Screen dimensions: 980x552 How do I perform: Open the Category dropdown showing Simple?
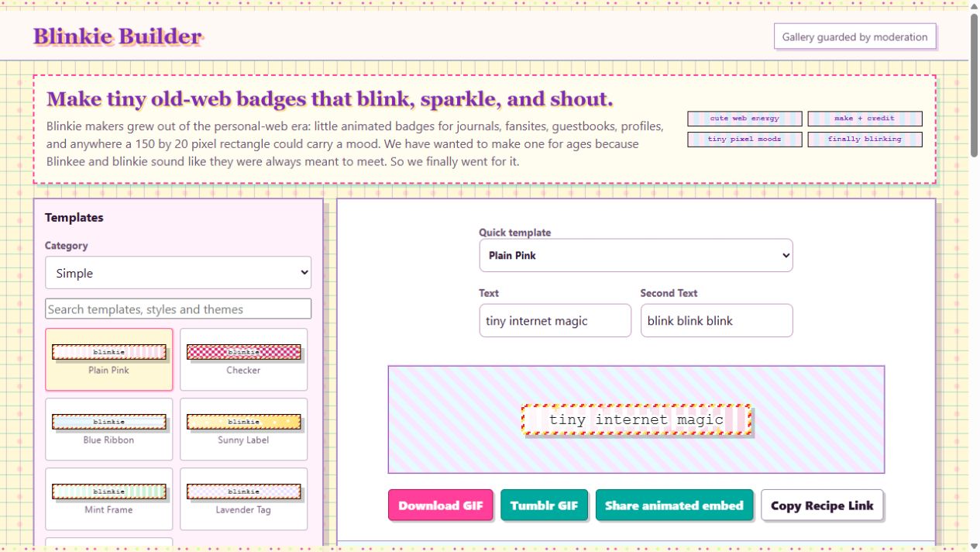tap(178, 273)
